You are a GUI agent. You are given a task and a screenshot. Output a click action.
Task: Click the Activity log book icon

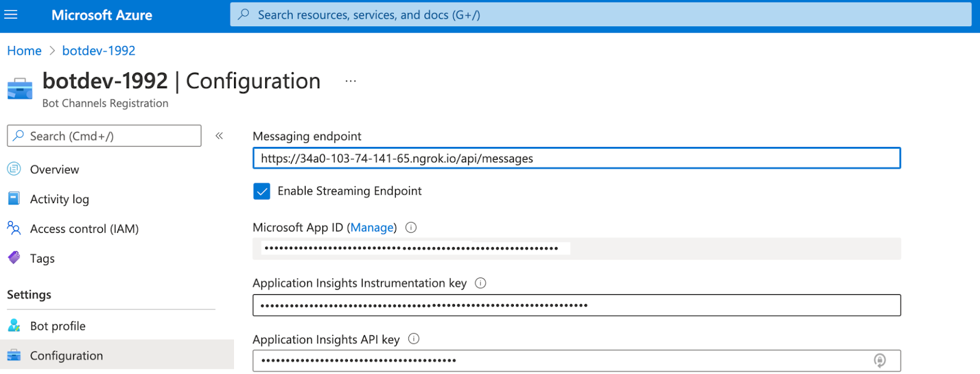13,198
